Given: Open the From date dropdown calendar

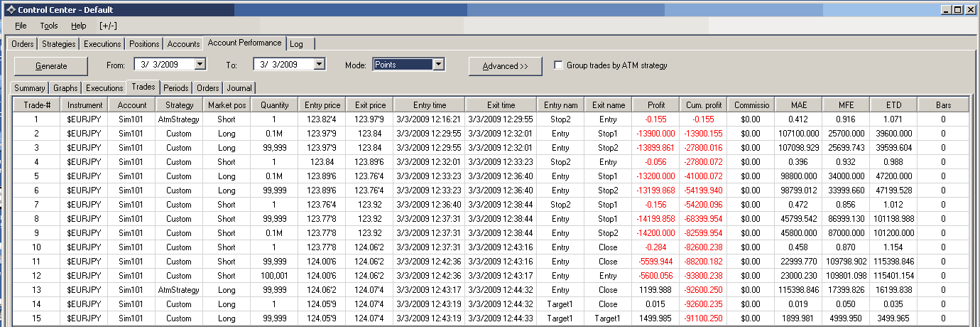Looking at the screenshot, I should point(200,65).
